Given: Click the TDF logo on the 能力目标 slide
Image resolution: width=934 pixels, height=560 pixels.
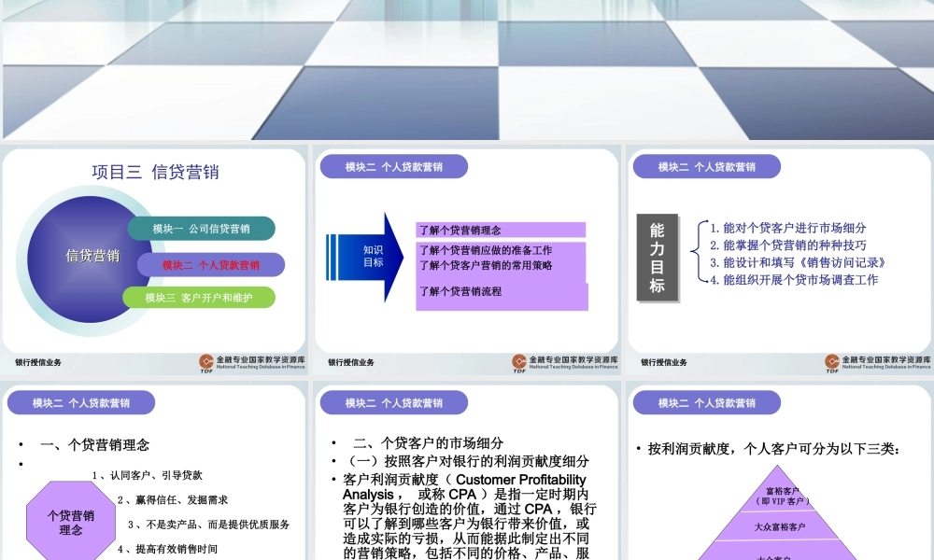Looking at the screenshot, I should tap(832, 358).
